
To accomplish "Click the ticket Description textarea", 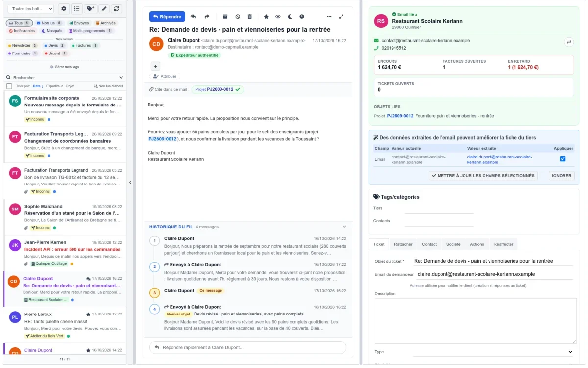I will (475, 321).
